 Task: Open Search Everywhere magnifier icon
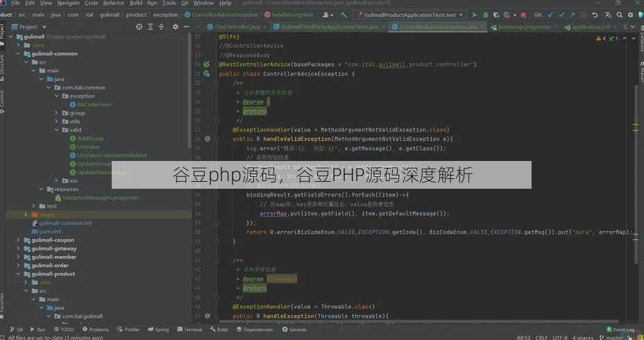[619, 15]
